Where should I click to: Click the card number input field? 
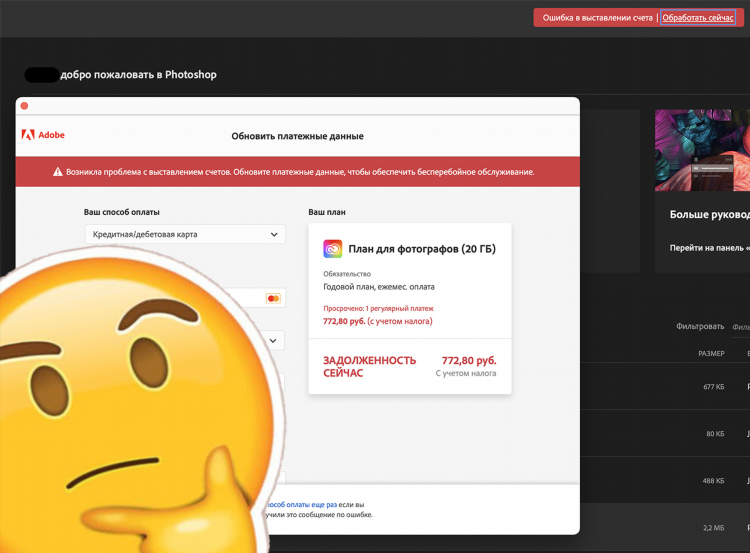click(258, 298)
